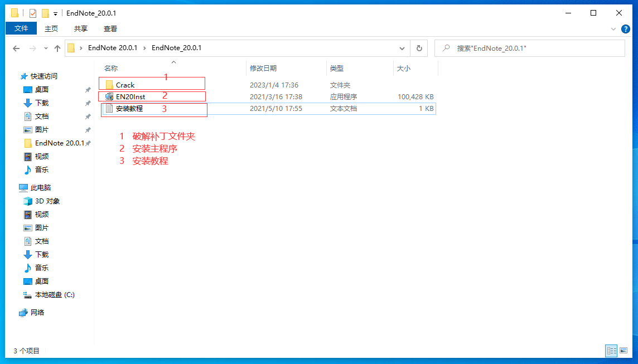This screenshot has height=364, width=638.
Task: Select 网络 in the navigation pane
Action: [x=37, y=312]
